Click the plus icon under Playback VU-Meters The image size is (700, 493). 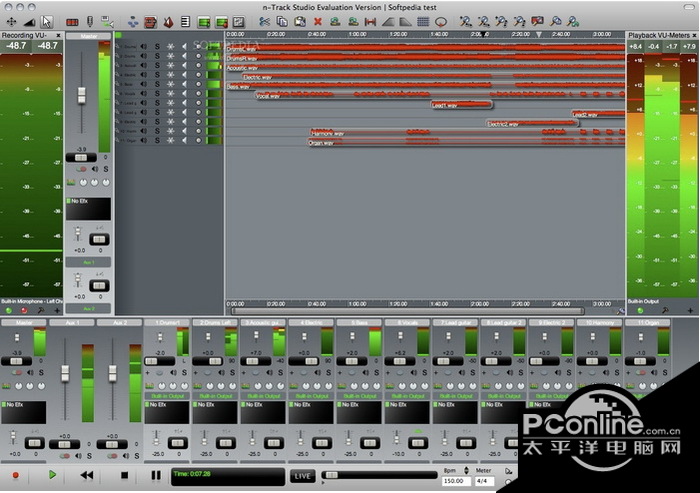[690, 310]
